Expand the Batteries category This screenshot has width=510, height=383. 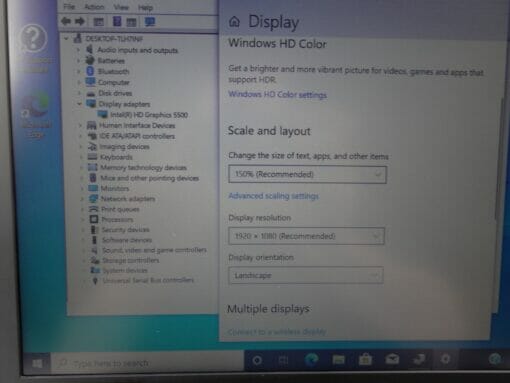79,61
